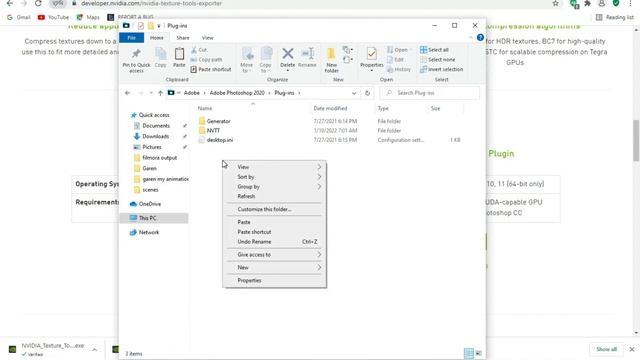Open Documents in navigation pane

[x=152, y=126]
